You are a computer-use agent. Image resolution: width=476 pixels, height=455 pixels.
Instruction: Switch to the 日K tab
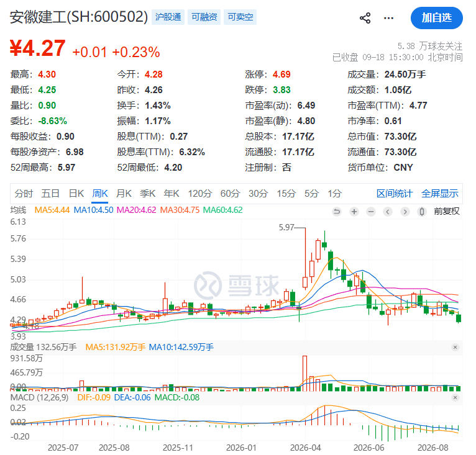[76, 194]
